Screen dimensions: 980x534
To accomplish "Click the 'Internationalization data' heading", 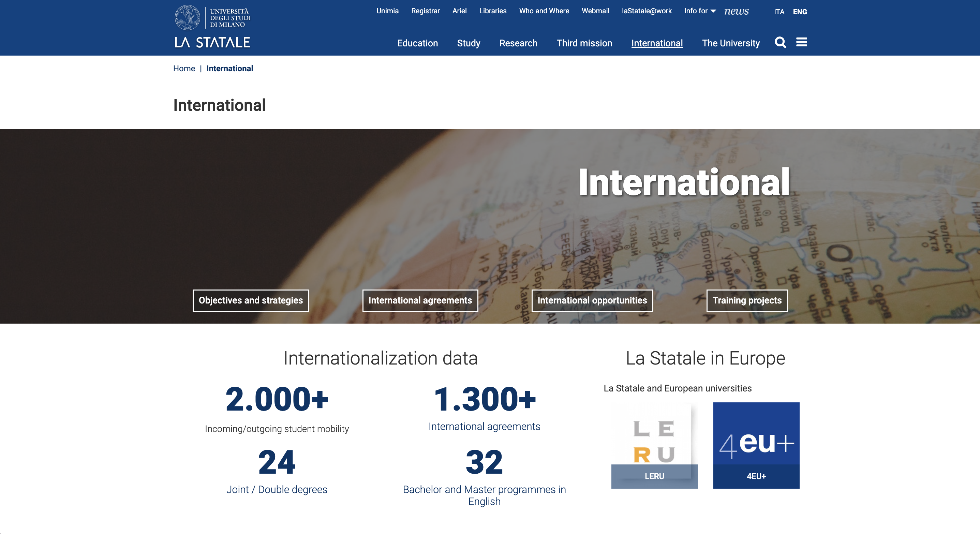I will (x=381, y=358).
